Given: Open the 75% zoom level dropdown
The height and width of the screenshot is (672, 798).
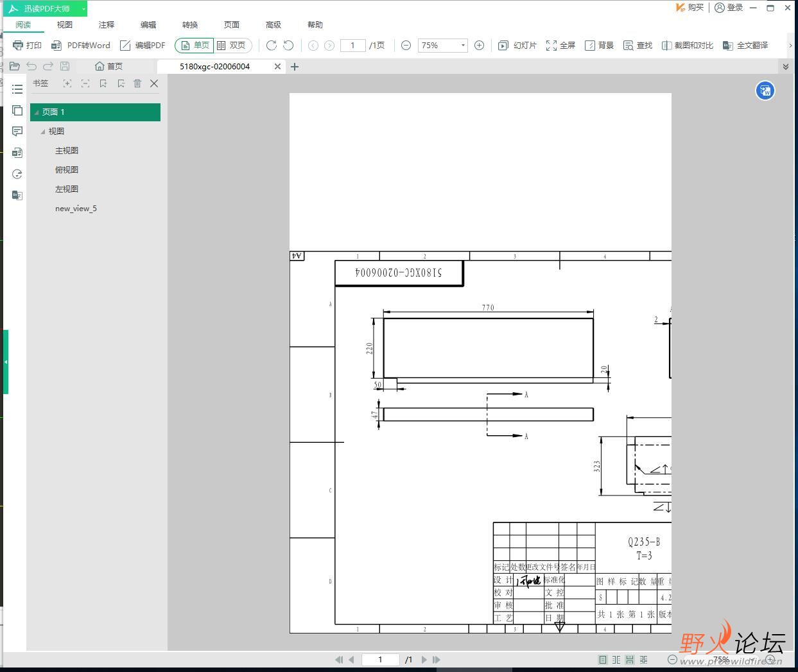Looking at the screenshot, I should (x=463, y=46).
